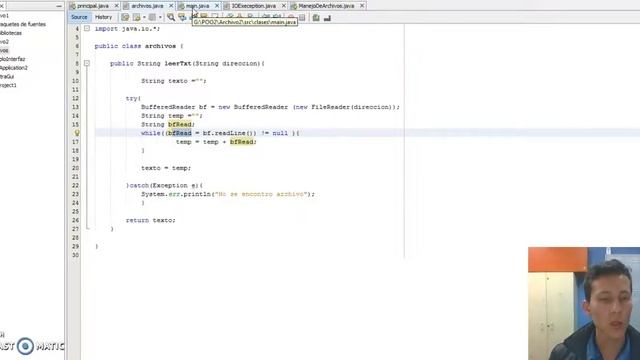640x360 pixels.
Task: Toggle Rectangular Selection icon
Action: click(x=215, y=17)
